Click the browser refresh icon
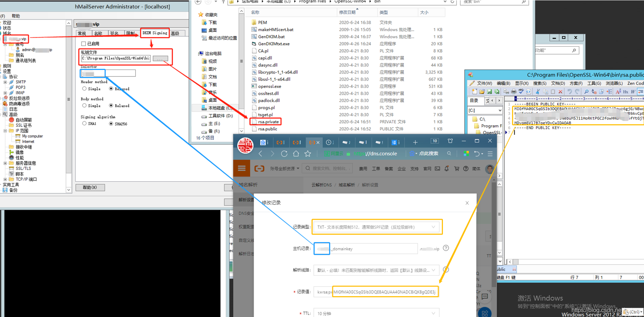The height and width of the screenshot is (317, 644). click(x=284, y=154)
